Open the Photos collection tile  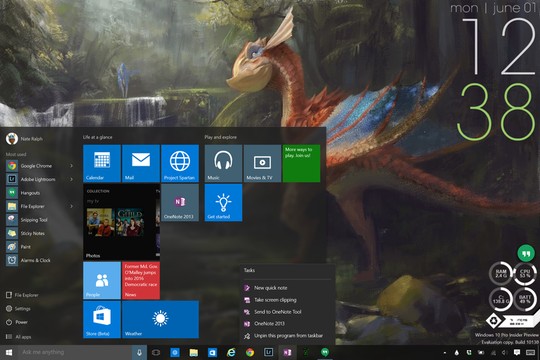121,222
